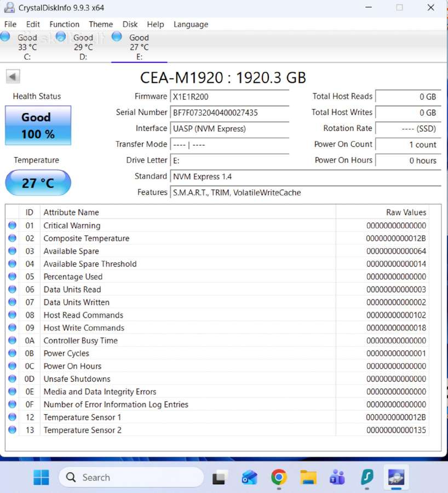Image resolution: width=448 pixels, height=493 pixels.
Task: Select the Number of Error Information Log Entries text
Action: click(116, 404)
